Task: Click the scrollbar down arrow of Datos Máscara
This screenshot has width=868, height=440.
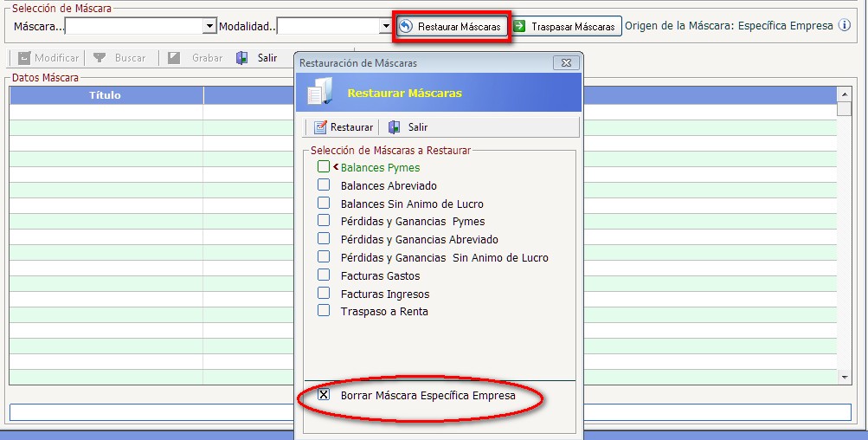Action: point(844,378)
